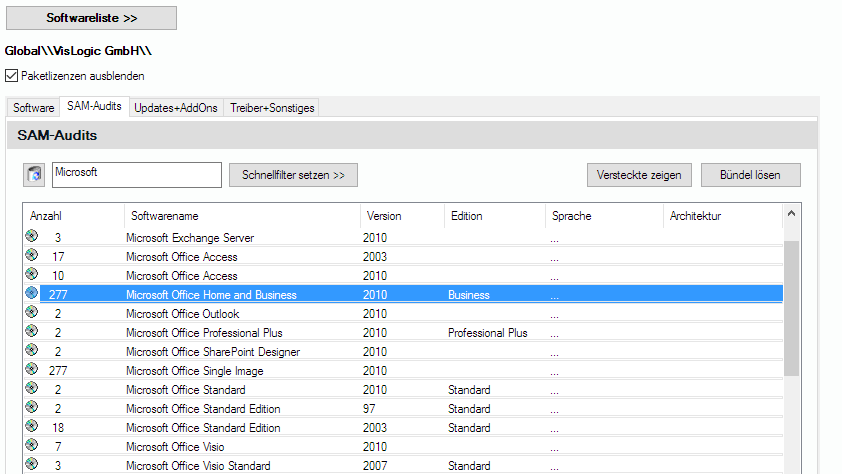Select Microsoft Office SharePoint Designer name

pyautogui.click(x=213, y=352)
